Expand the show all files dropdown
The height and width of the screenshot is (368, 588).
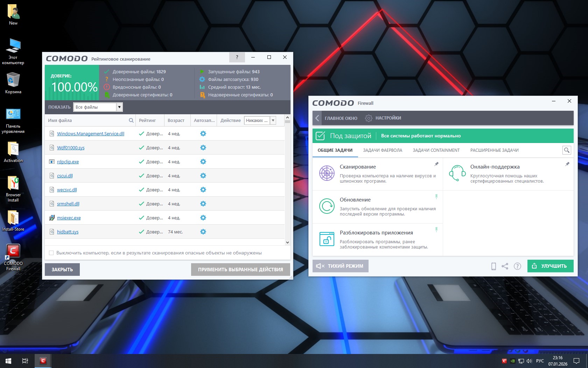[x=119, y=107]
